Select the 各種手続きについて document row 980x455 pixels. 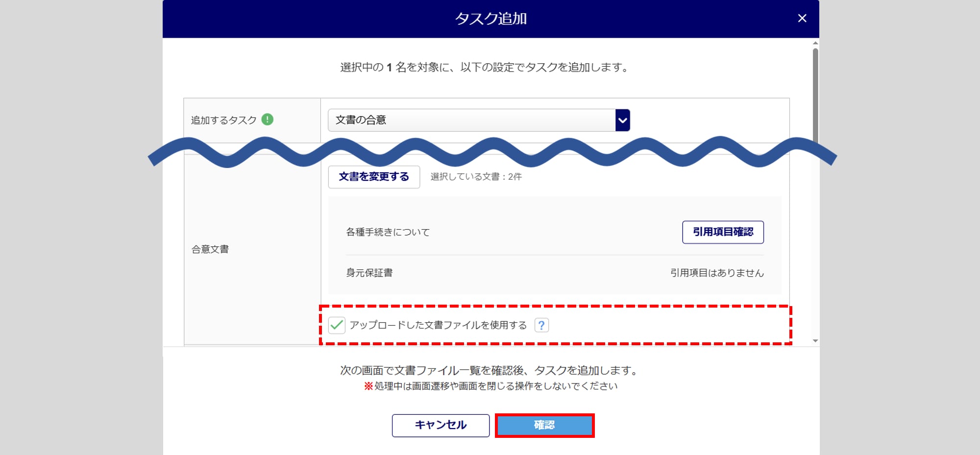click(555, 232)
